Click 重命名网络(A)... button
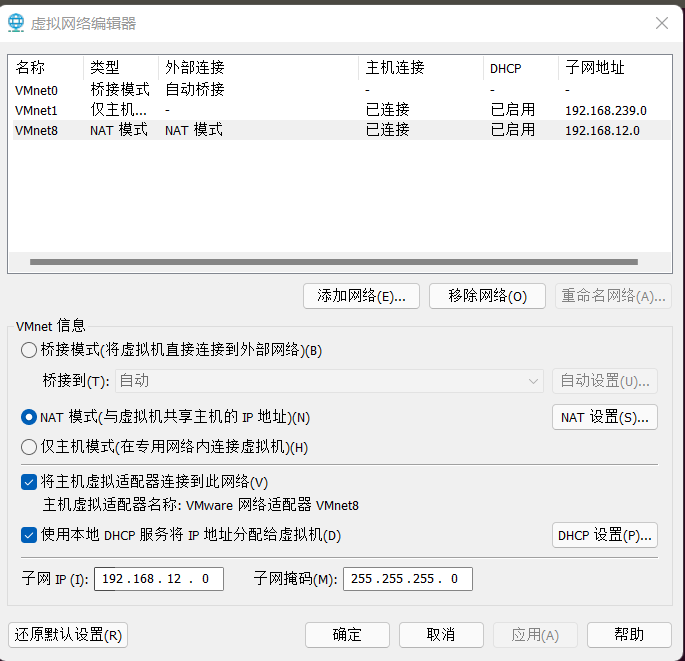 coord(613,296)
